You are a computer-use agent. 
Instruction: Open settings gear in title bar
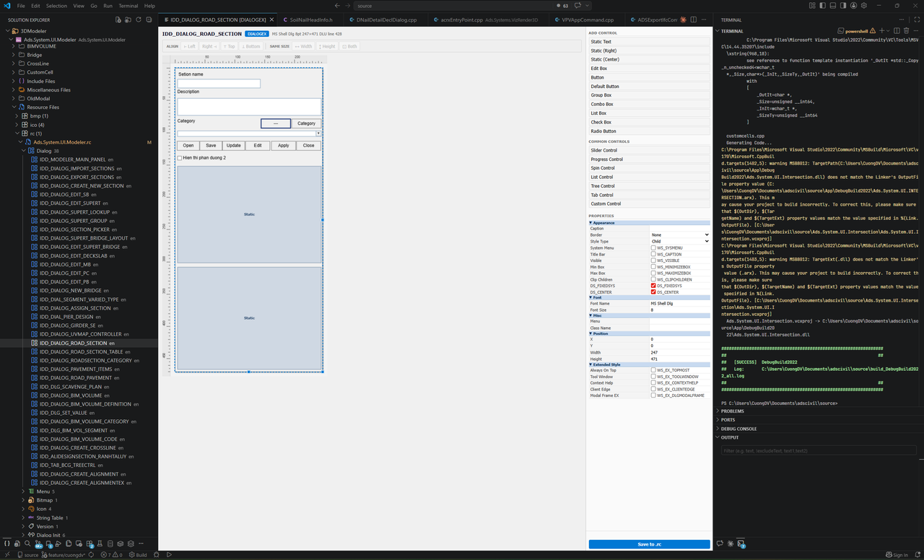click(x=864, y=5)
